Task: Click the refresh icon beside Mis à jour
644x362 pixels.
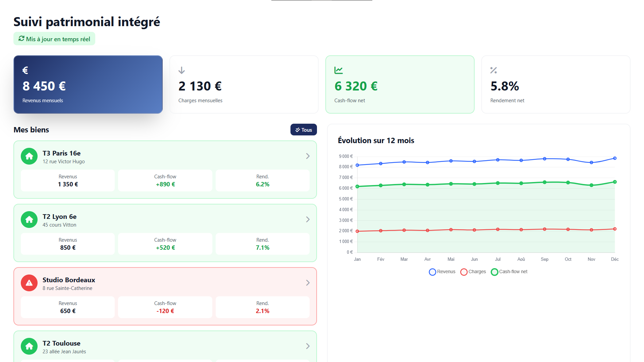Action: click(x=21, y=39)
